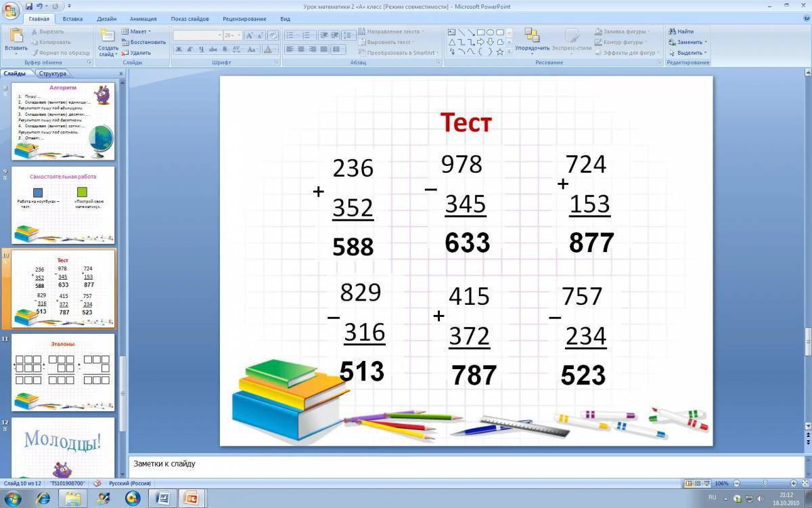The width and height of the screenshot is (812, 508).
Task: Open the Layout (Макет) dropdown
Action: coord(137,31)
